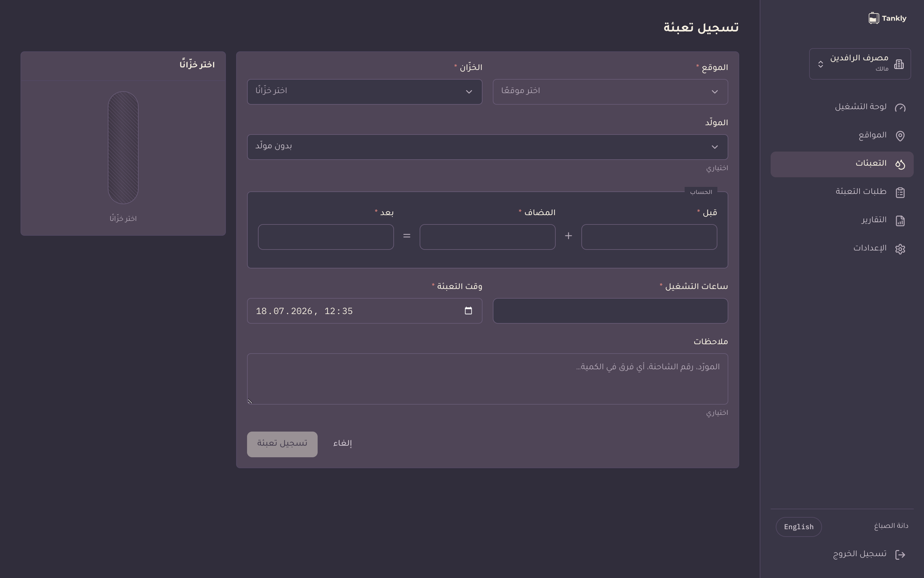
Task: Click the إلغاء cancel button
Action: 343,444
